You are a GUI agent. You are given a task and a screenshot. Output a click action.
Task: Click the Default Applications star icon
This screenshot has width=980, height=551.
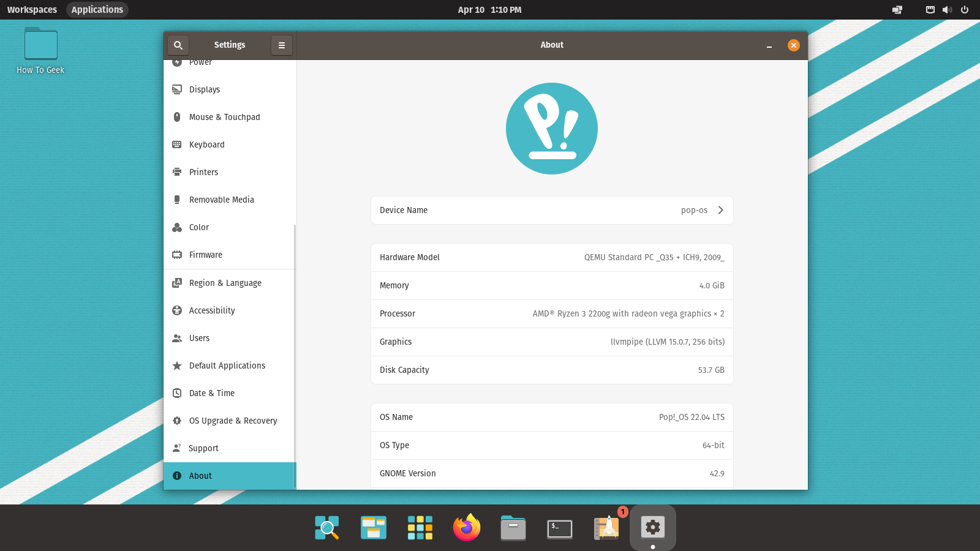(x=177, y=365)
